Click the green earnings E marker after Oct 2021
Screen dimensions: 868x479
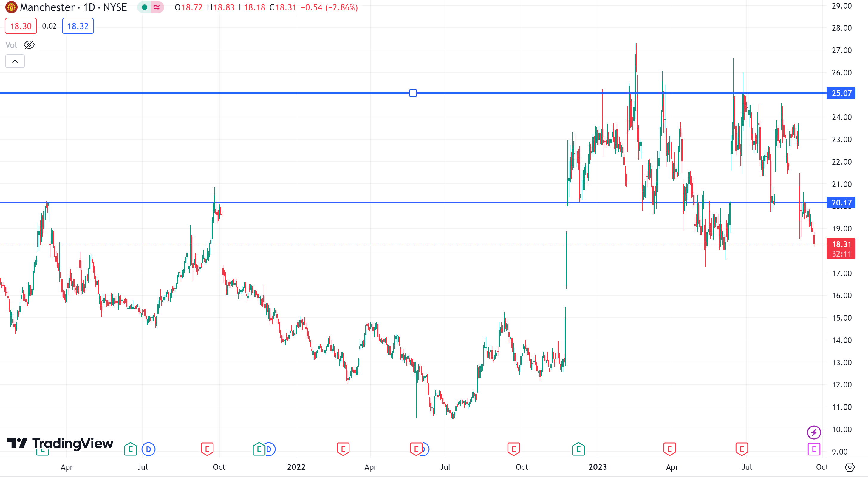[259, 450]
